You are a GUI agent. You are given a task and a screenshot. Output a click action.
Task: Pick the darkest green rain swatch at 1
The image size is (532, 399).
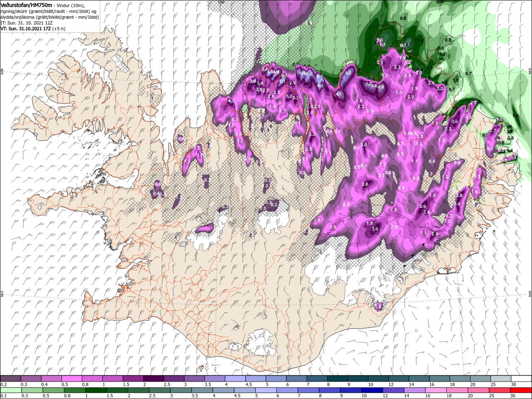pyautogui.click(x=96, y=390)
